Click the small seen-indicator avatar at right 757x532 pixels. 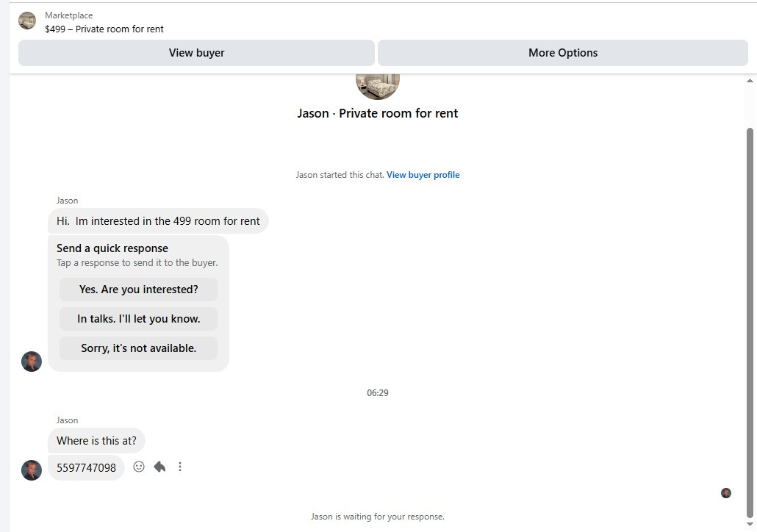[x=726, y=493]
